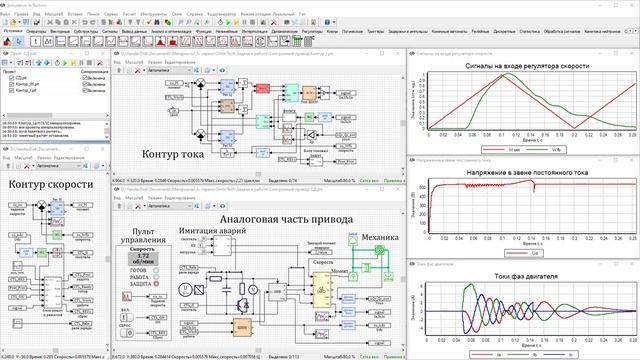Click info icon in Аналоговая часть window toolbar
Screen dimensions: 640x360
pyautogui.click(x=222, y=206)
